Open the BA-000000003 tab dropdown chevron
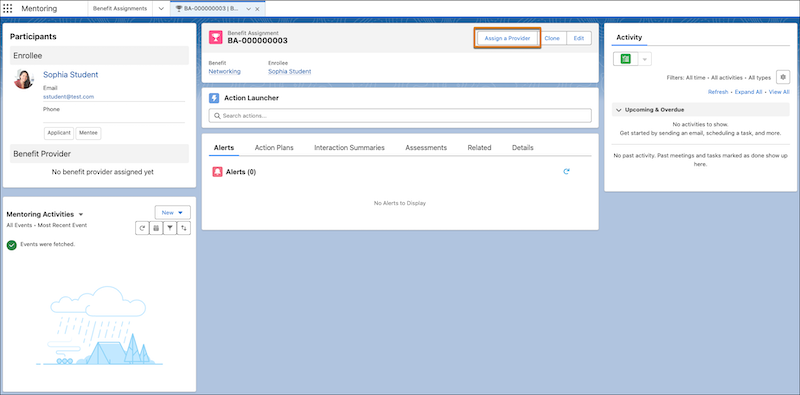The image size is (800, 395). point(248,9)
